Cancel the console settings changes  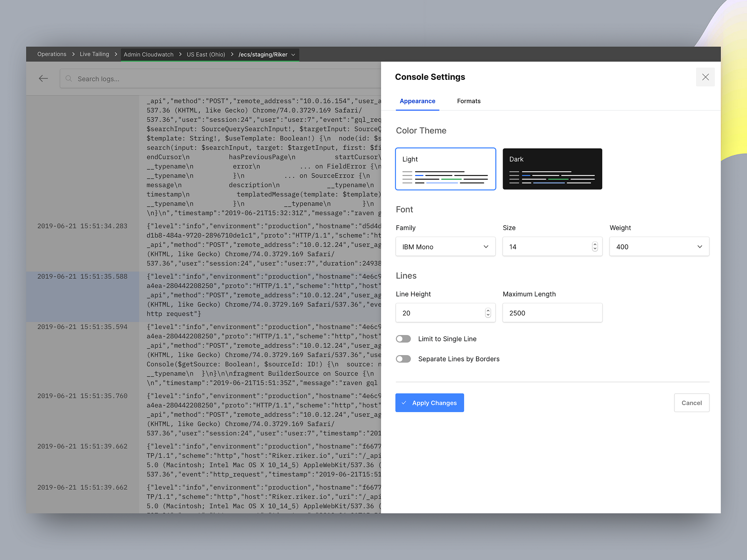click(x=692, y=402)
